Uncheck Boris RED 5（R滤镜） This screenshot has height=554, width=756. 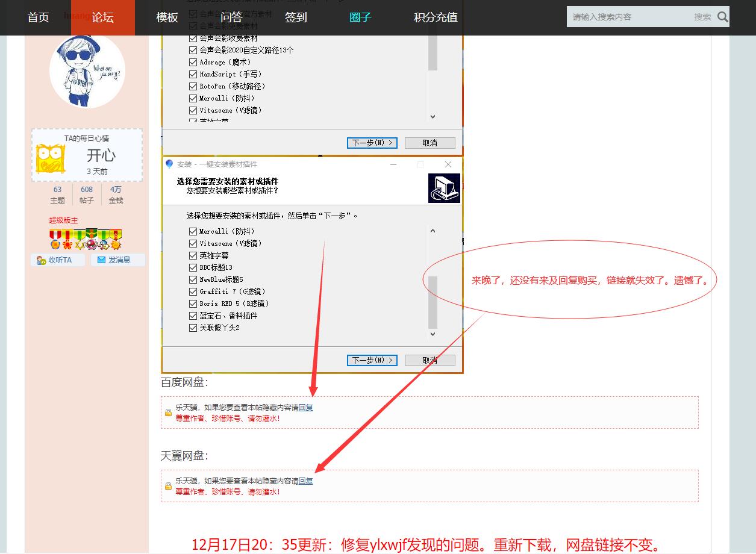[x=193, y=303]
